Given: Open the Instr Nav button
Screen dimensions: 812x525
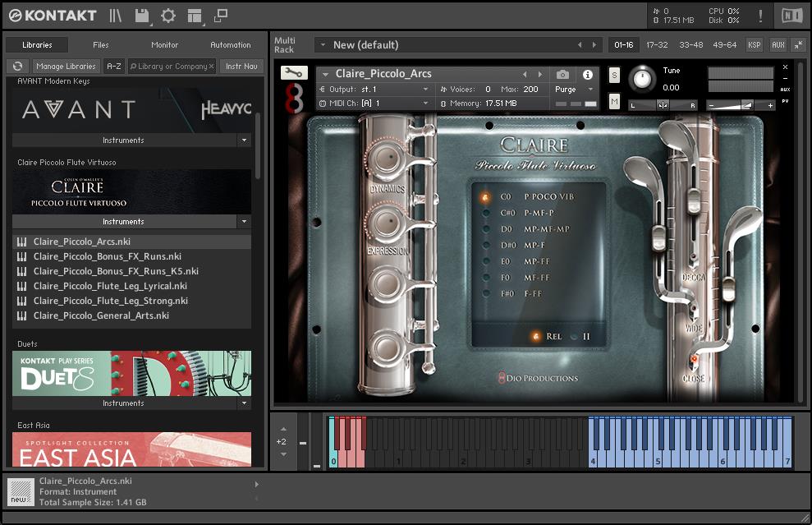Looking at the screenshot, I should [241, 67].
